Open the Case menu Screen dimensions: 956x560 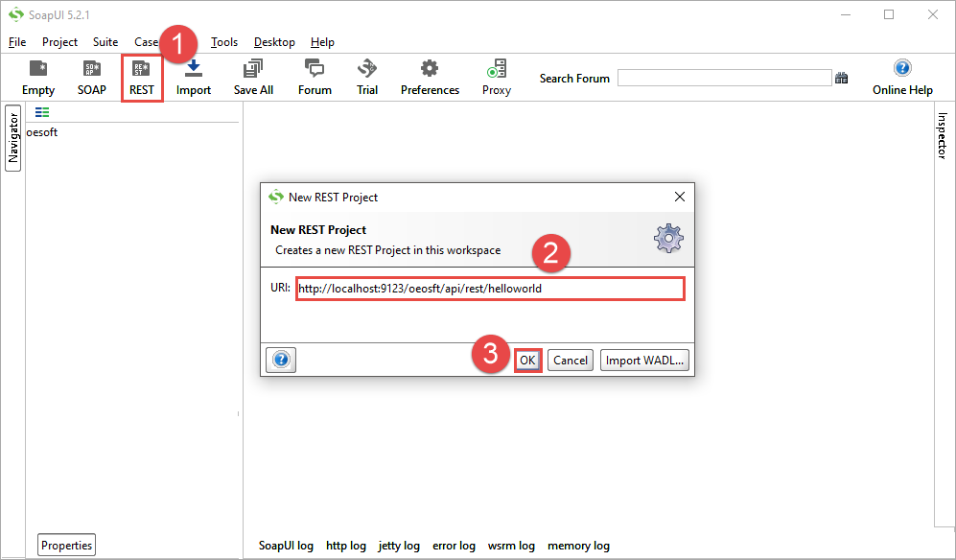click(x=147, y=42)
